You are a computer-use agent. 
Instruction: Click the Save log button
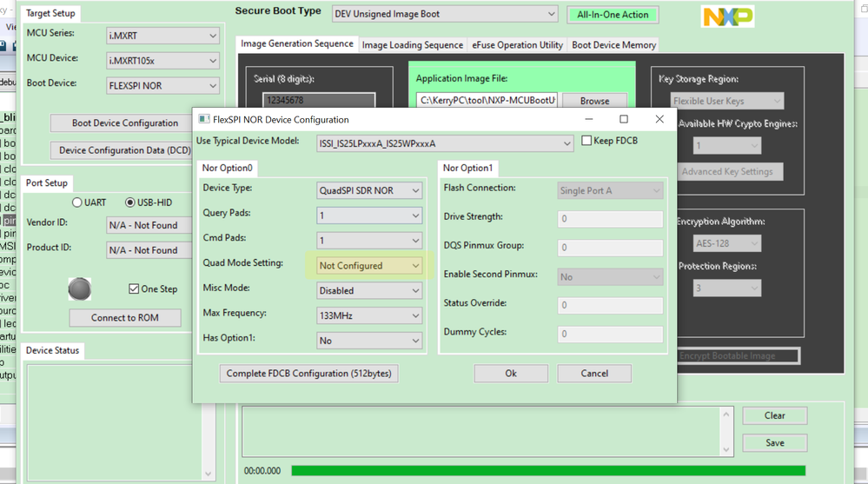(x=775, y=442)
